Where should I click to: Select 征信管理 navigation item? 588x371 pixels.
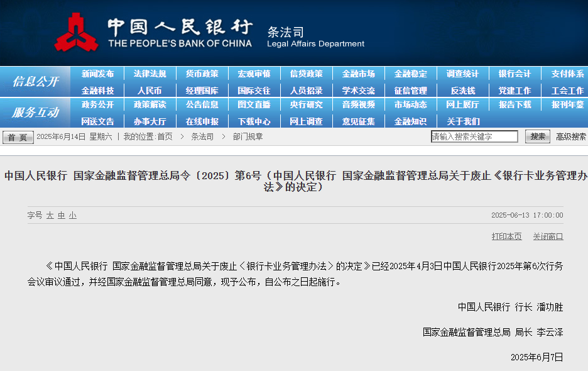pos(410,91)
